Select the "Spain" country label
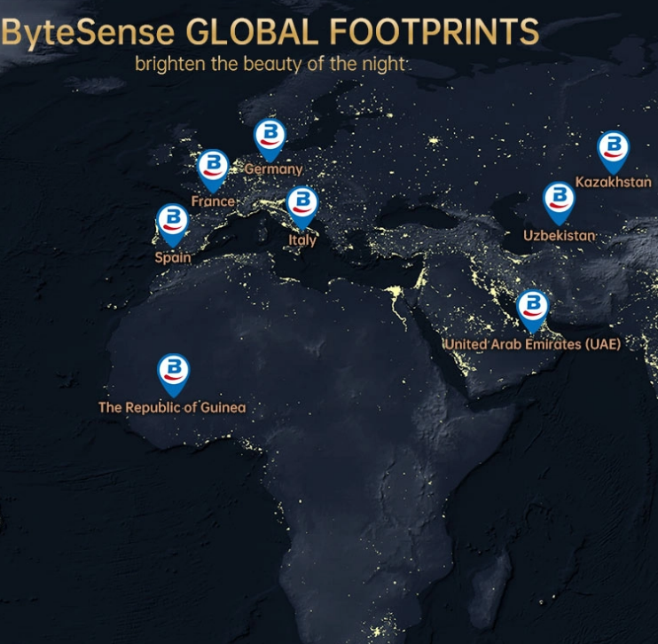The image size is (658, 644). point(173,257)
